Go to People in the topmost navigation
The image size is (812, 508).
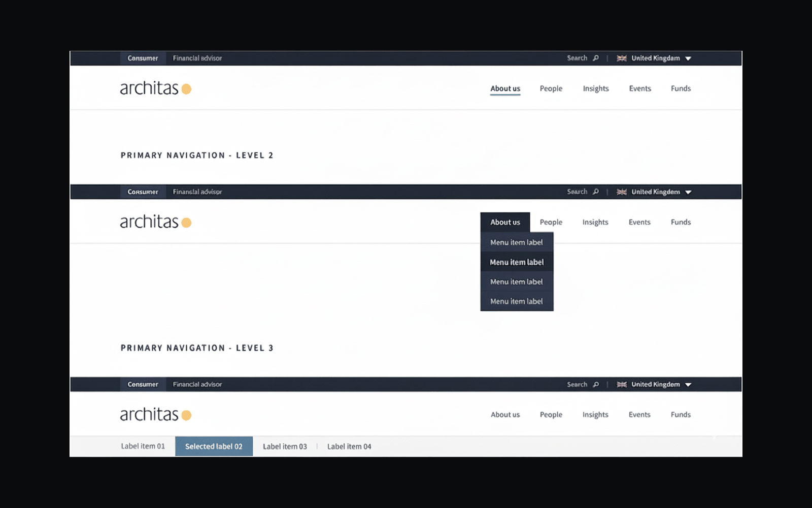[551, 88]
